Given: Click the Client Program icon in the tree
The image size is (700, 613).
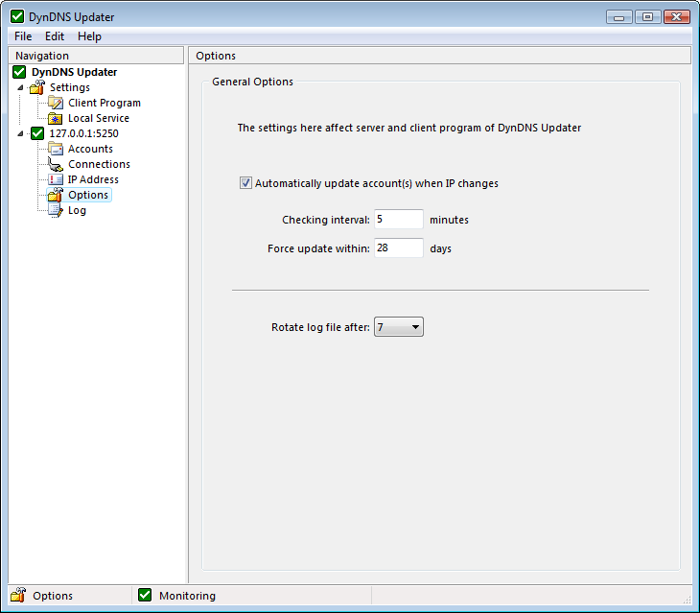Looking at the screenshot, I should (56, 103).
